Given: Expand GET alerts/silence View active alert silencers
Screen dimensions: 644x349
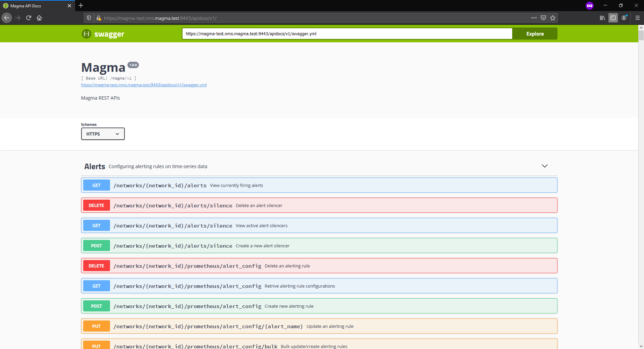Looking at the screenshot, I should tap(319, 226).
